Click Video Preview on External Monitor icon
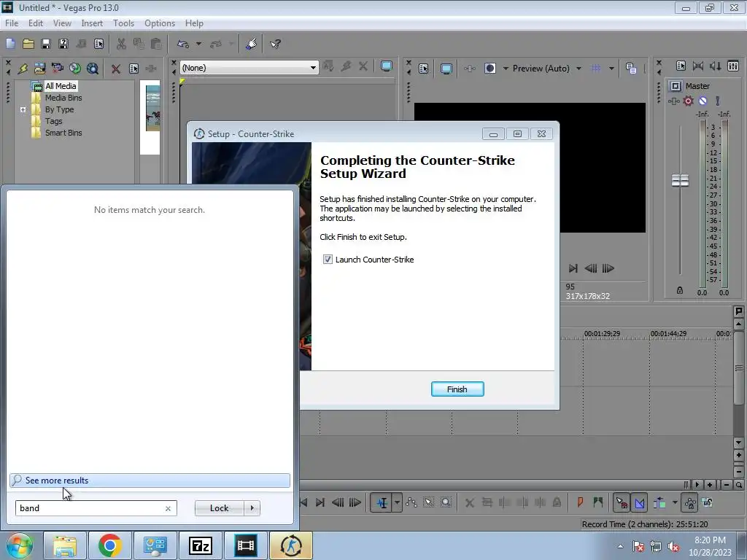Viewport: 747px width, 560px height. click(446, 69)
